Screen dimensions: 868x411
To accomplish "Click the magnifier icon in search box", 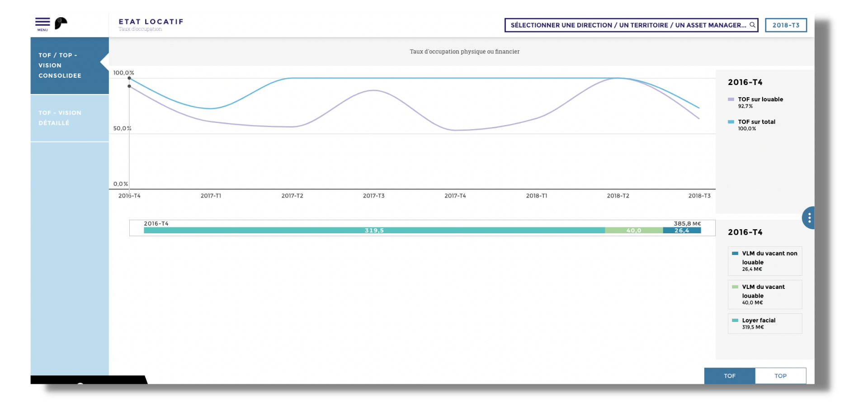I will pos(752,25).
